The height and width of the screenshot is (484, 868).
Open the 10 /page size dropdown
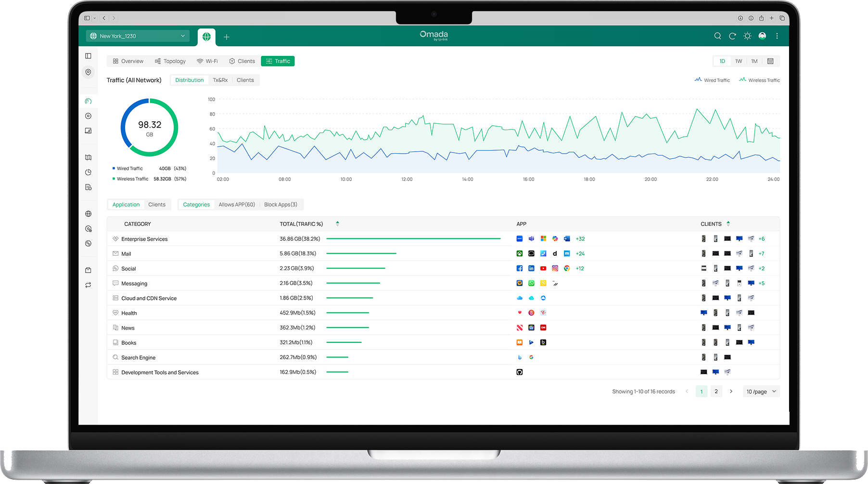tap(761, 392)
